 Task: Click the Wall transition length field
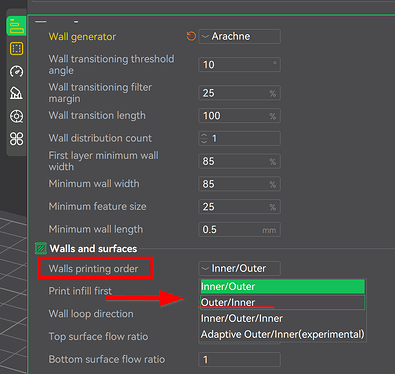pos(239,116)
